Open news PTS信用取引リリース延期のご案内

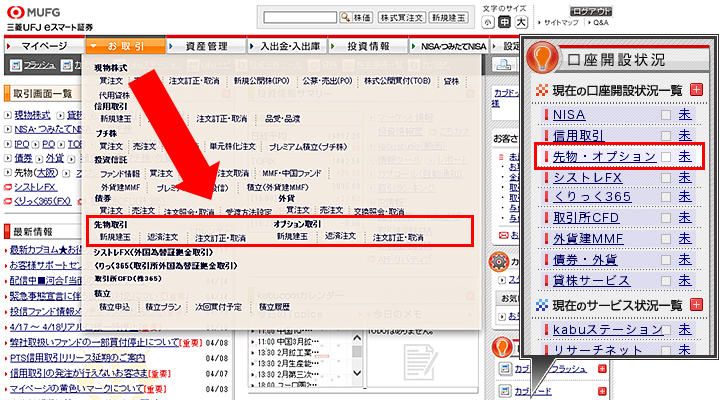[x=78, y=358]
